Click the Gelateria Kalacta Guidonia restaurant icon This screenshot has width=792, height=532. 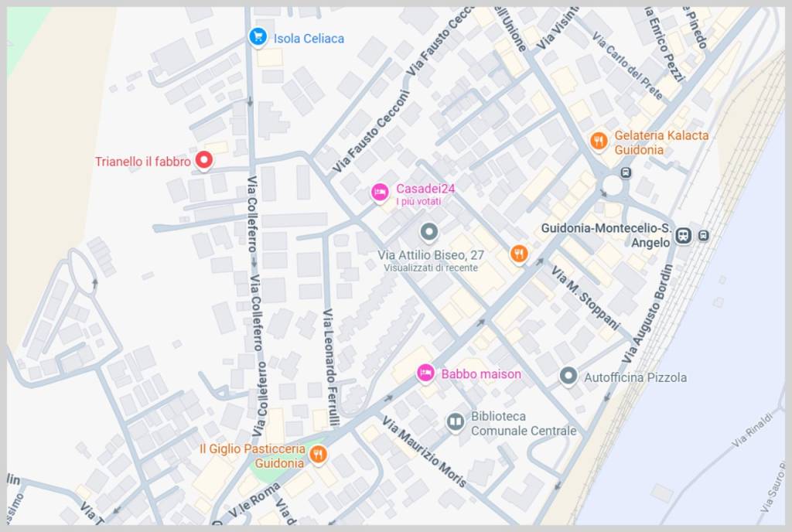coord(599,141)
